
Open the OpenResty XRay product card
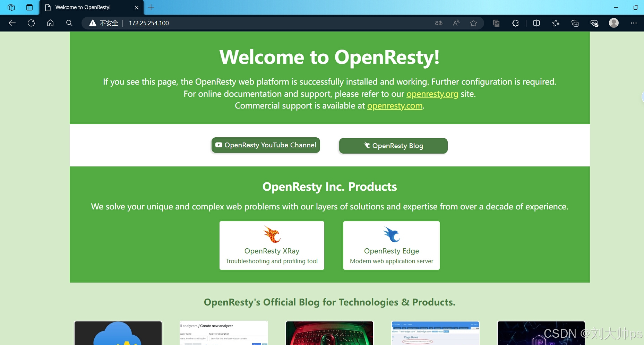coord(272,245)
